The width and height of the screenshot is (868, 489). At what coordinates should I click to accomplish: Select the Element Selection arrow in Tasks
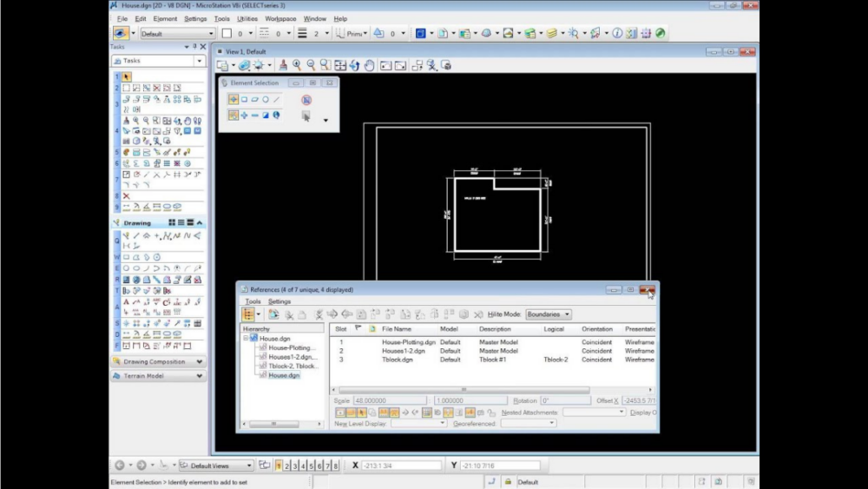click(126, 76)
